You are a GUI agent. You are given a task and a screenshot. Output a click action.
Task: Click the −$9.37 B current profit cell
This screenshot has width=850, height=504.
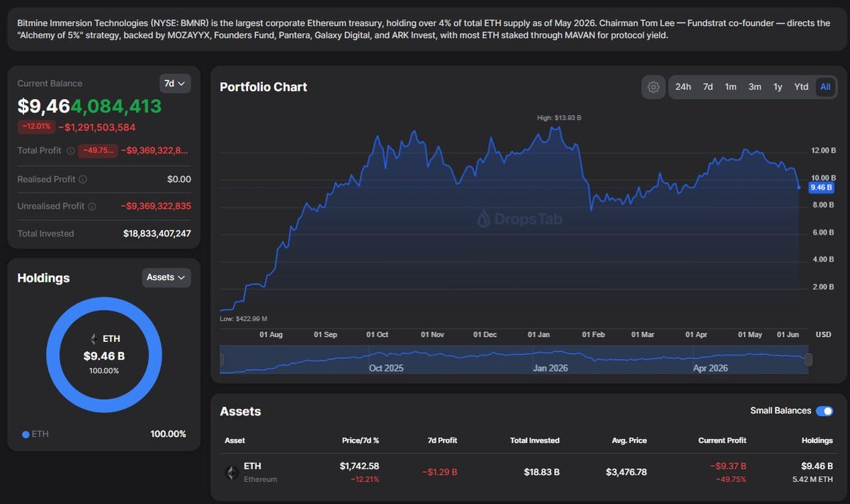pyautogui.click(x=729, y=466)
